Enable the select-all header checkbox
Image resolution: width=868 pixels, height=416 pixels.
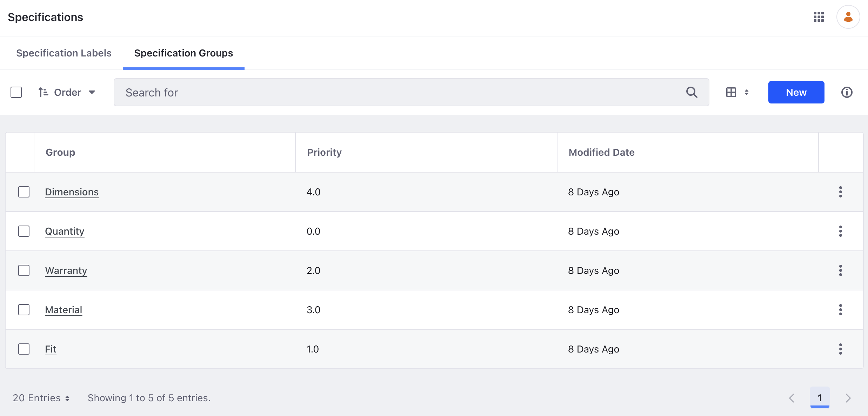pos(16,92)
